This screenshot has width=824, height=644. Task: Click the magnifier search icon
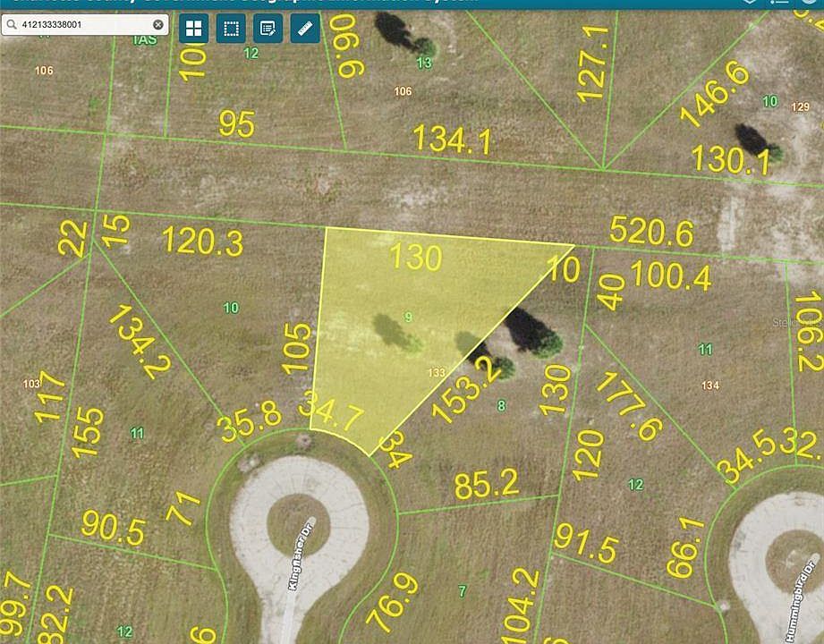click(x=12, y=25)
